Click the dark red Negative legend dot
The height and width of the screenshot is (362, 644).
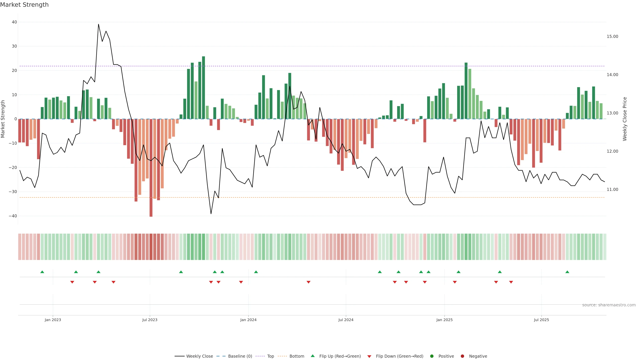click(x=462, y=356)
